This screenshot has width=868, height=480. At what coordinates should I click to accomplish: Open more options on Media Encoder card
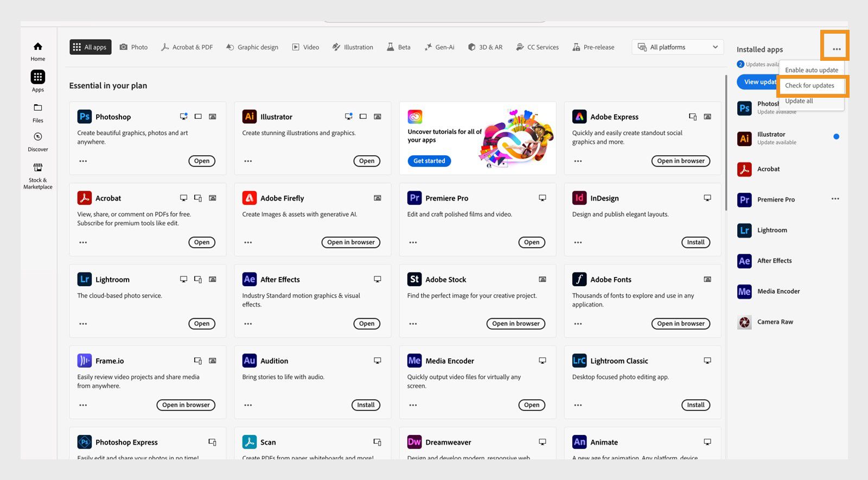(x=413, y=406)
